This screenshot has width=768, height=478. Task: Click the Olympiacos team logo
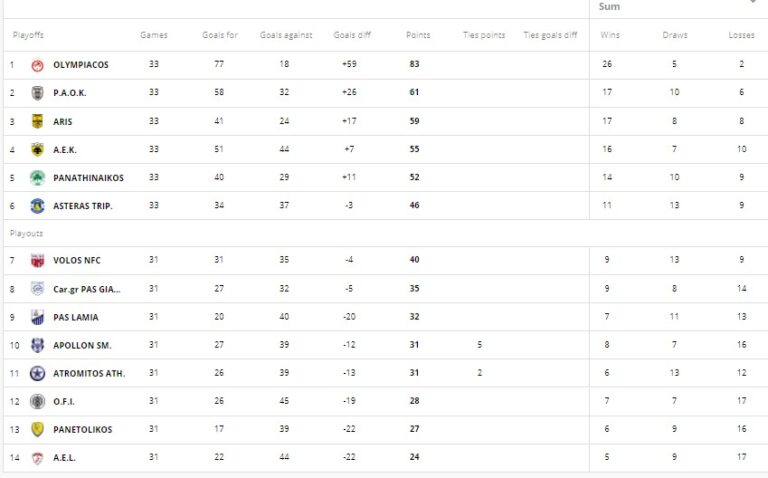37,65
